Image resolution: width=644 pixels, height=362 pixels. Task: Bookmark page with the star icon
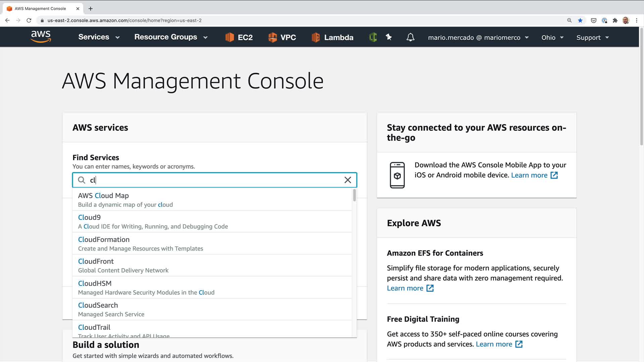[x=580, y=20]
